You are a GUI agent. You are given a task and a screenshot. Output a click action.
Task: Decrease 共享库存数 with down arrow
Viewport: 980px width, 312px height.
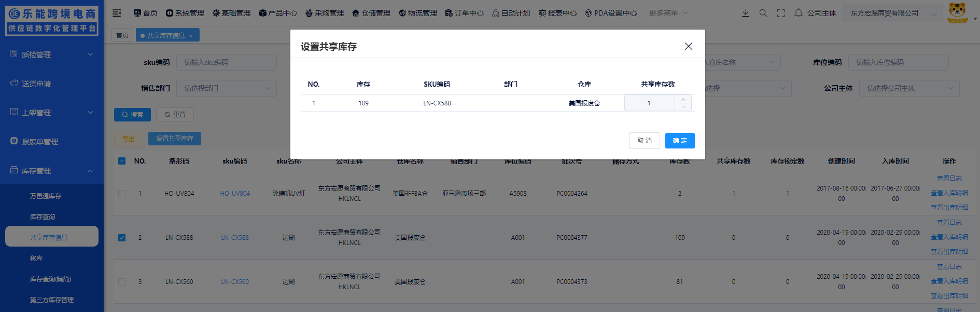tap(683, 107)
